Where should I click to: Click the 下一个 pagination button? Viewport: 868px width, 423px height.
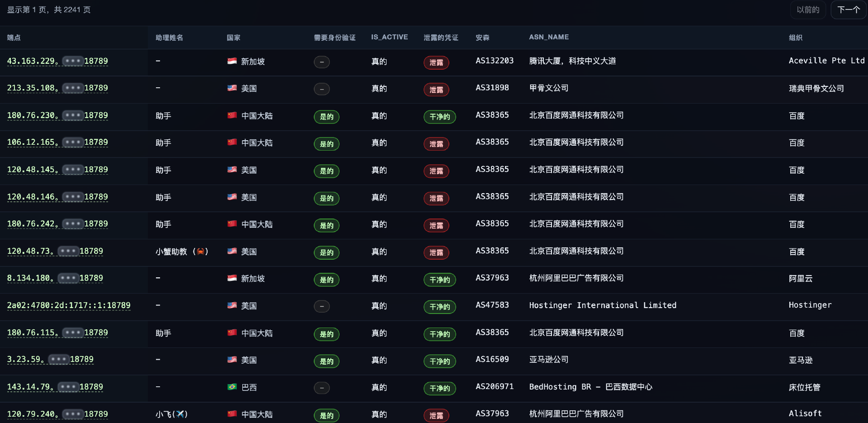point(848,10)
